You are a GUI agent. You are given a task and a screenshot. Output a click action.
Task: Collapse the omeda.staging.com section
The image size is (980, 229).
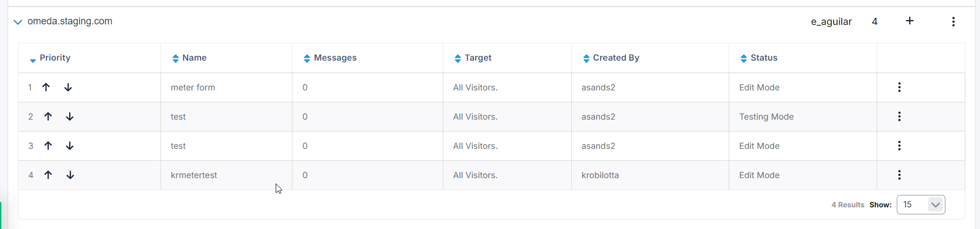(x=18, y=22)
